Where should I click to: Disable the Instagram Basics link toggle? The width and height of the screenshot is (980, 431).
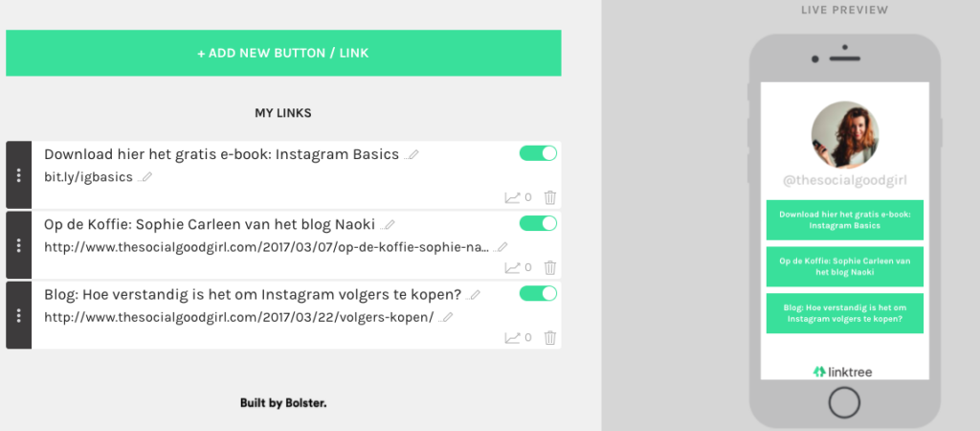(x=538, y=153)
